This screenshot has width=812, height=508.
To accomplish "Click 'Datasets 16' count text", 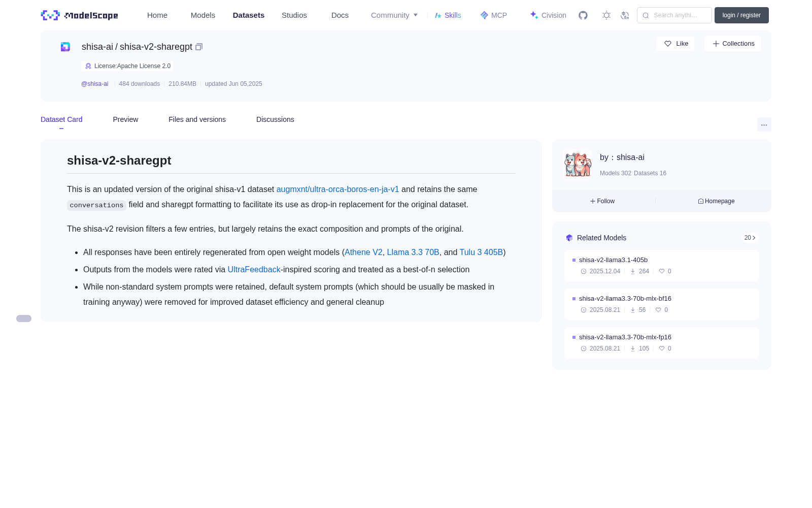I will click(x=650, y=173).
